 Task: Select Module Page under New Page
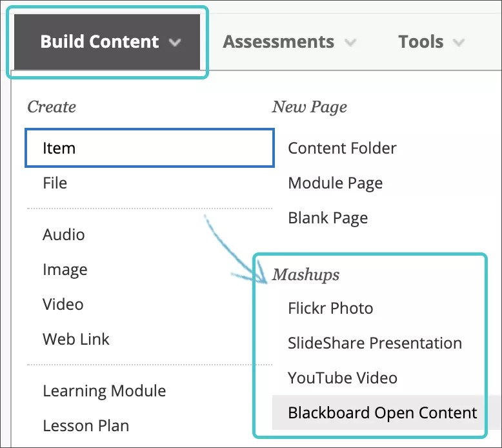pos(335,183)
